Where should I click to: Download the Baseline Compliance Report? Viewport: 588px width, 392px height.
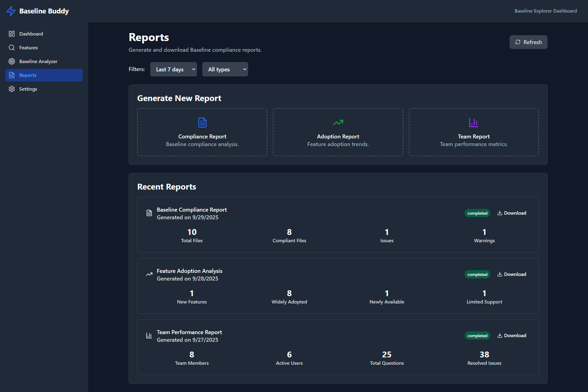(511, 213)
